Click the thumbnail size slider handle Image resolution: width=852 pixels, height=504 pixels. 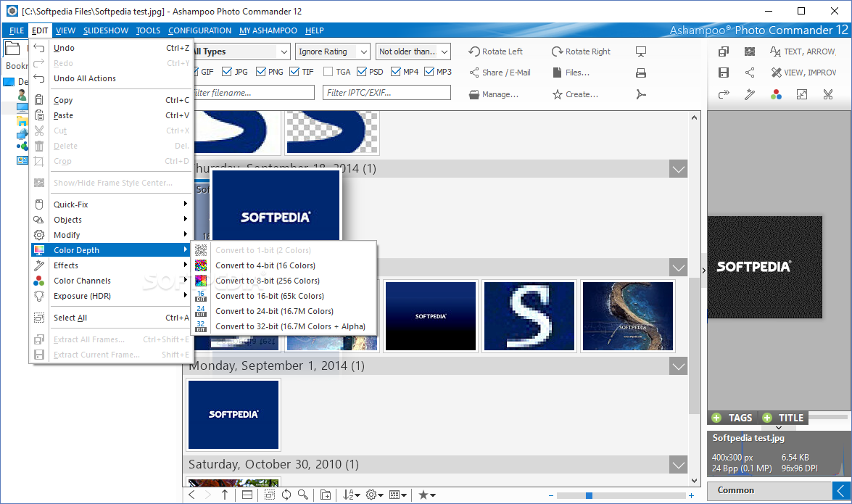[589, 495]
